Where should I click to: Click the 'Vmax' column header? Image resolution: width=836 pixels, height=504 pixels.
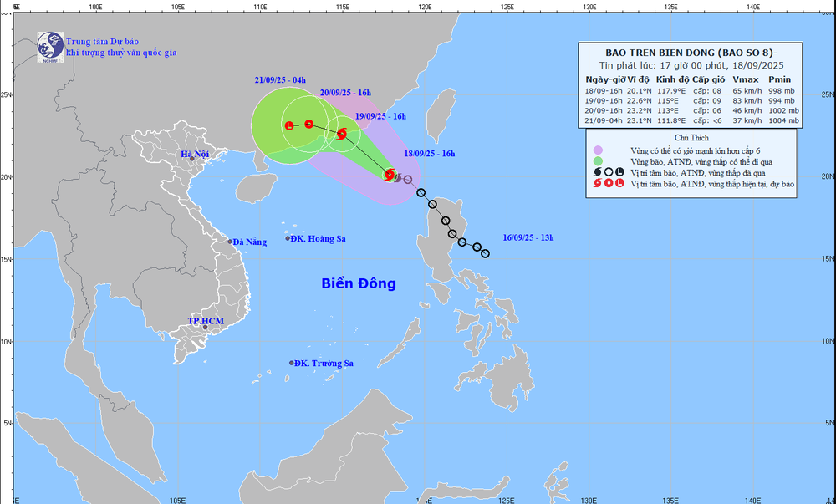tap(745, 79)
